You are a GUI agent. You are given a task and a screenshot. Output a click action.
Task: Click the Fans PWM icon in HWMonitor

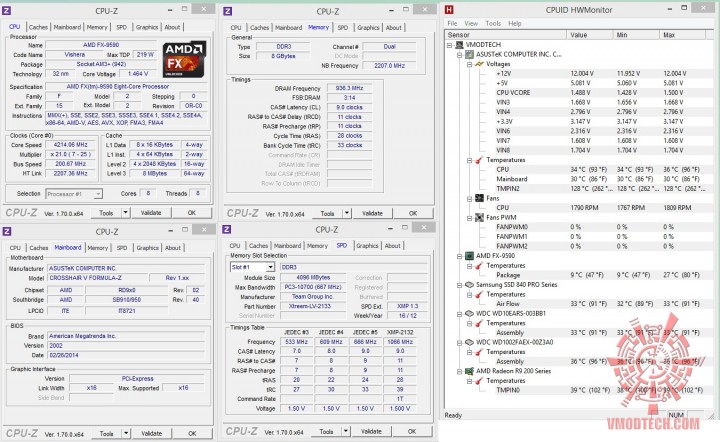pos(479,217)
